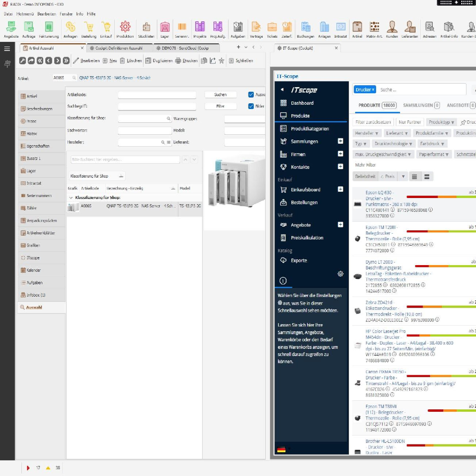
Task: Jump to the first record arrow
Action: [40, 61]
